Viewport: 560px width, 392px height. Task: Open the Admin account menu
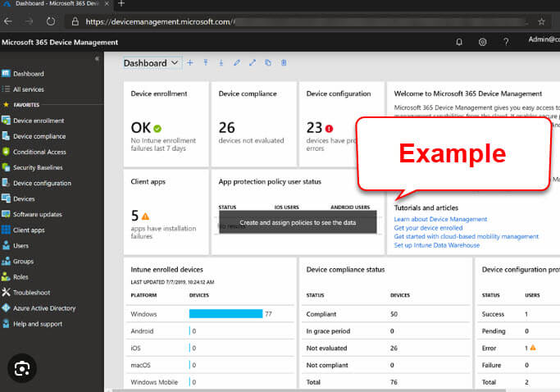click(x=544, y=39)
